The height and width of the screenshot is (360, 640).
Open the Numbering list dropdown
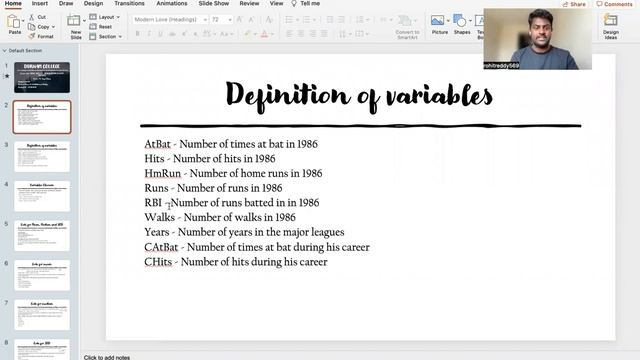tap(314, 20)
